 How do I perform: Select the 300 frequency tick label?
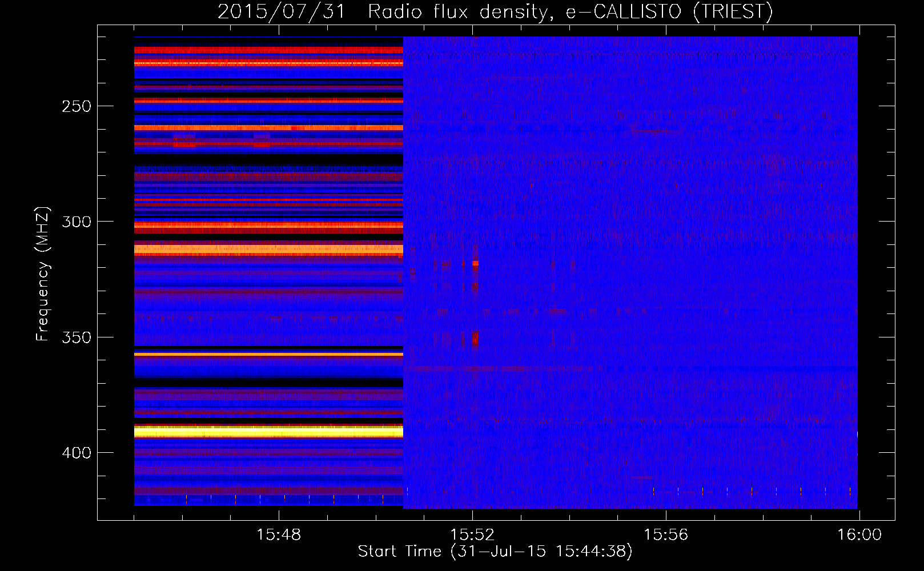(x=77, y=222)
